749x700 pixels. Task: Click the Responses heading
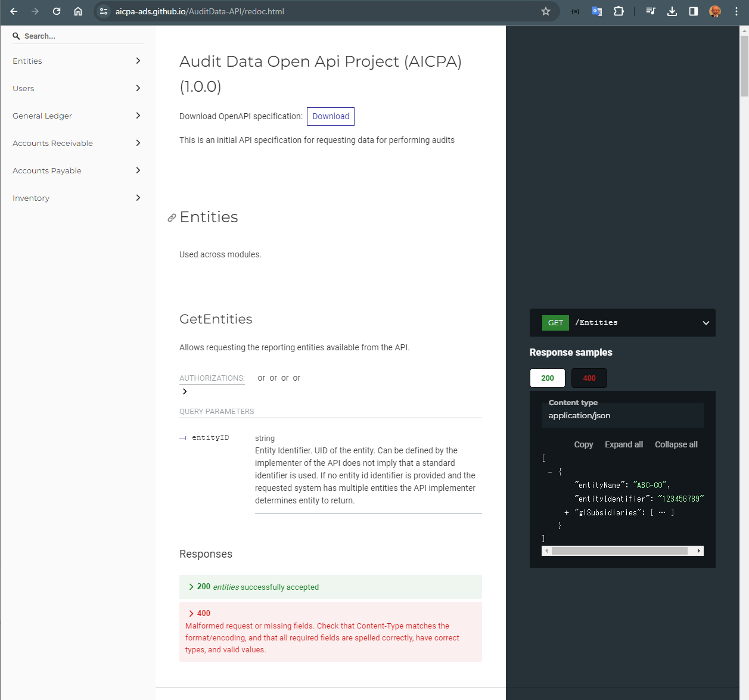(x=206, y=554)
